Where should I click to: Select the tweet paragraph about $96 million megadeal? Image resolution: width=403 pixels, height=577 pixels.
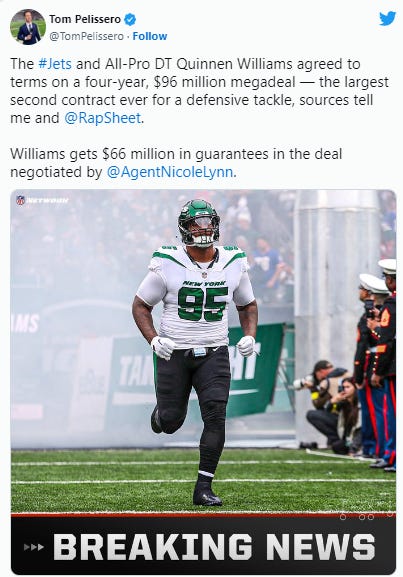(199, 91)
